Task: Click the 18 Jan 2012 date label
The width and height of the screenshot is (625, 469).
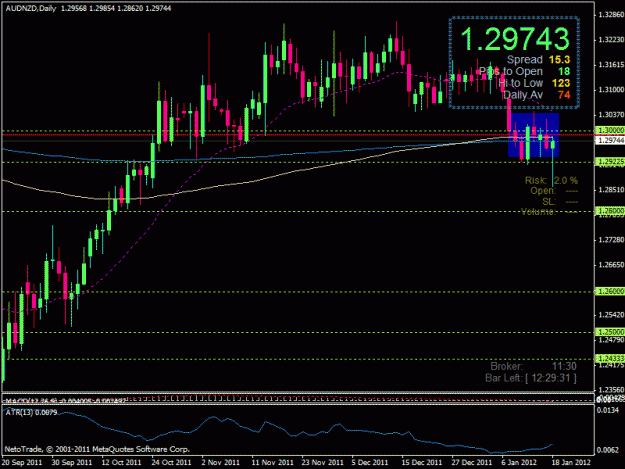Action: tap(570, 463)
